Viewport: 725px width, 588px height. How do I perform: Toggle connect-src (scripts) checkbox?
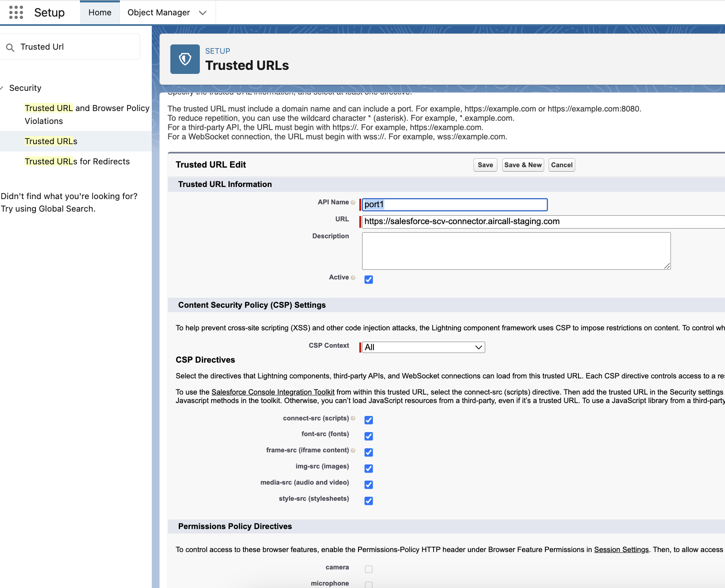click(x=369, y=420)
